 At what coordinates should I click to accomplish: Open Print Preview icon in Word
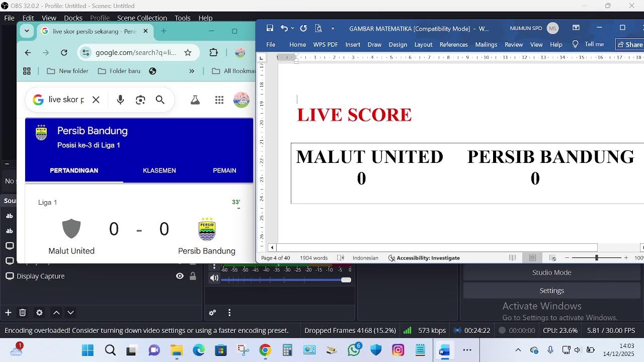coord(318,29)
